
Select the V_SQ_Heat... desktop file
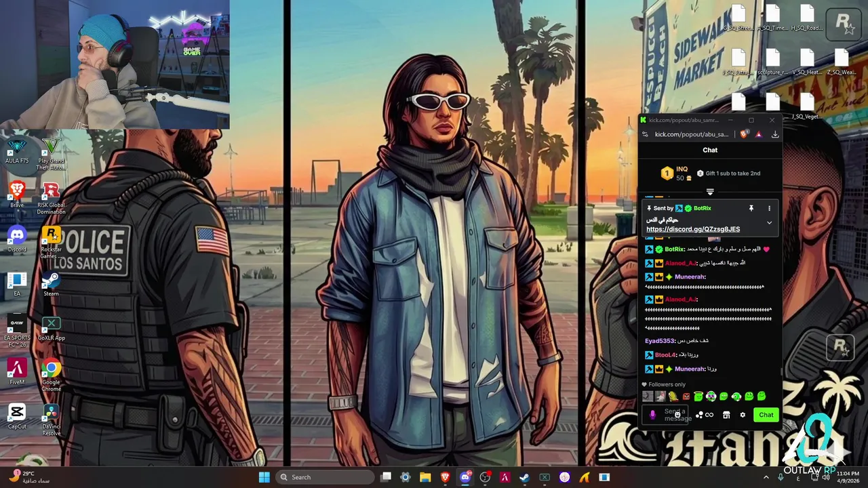pos(807,62)
